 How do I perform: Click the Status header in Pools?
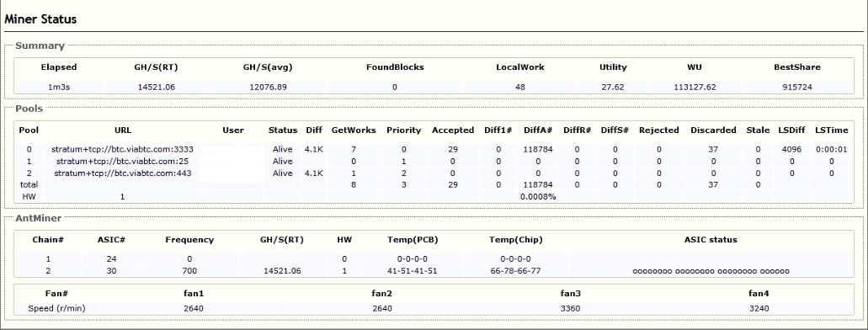coord(283,130)
